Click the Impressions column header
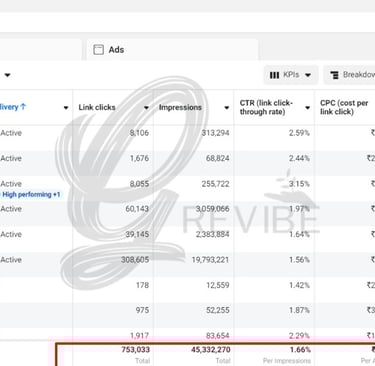 [x=180, y=107]
